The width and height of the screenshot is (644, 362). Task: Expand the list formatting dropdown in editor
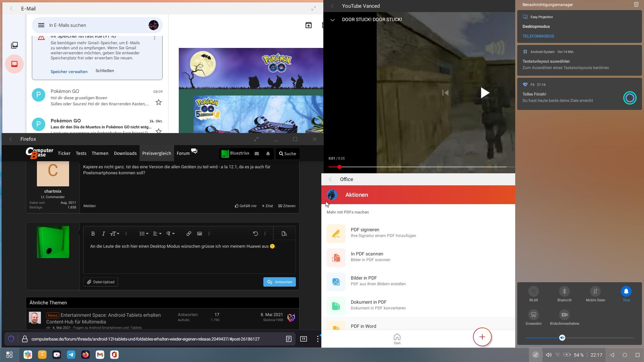pyautogui.click(x=144, y=234)
